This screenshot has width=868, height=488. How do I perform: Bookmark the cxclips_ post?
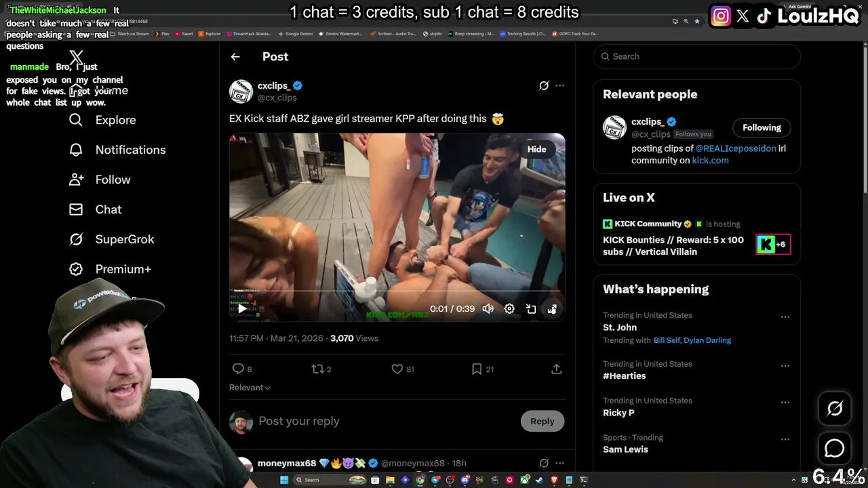click(x=477, y=369)
